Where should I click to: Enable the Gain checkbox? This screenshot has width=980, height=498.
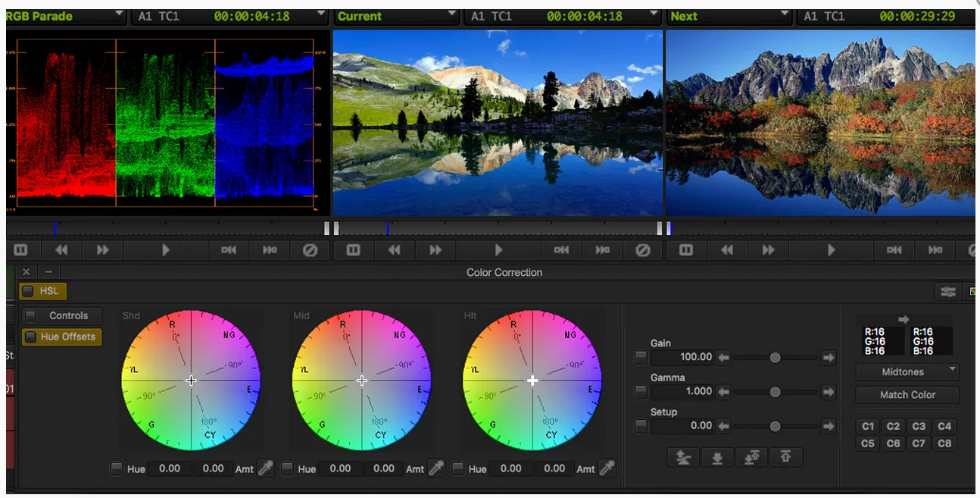pos(641,357)
